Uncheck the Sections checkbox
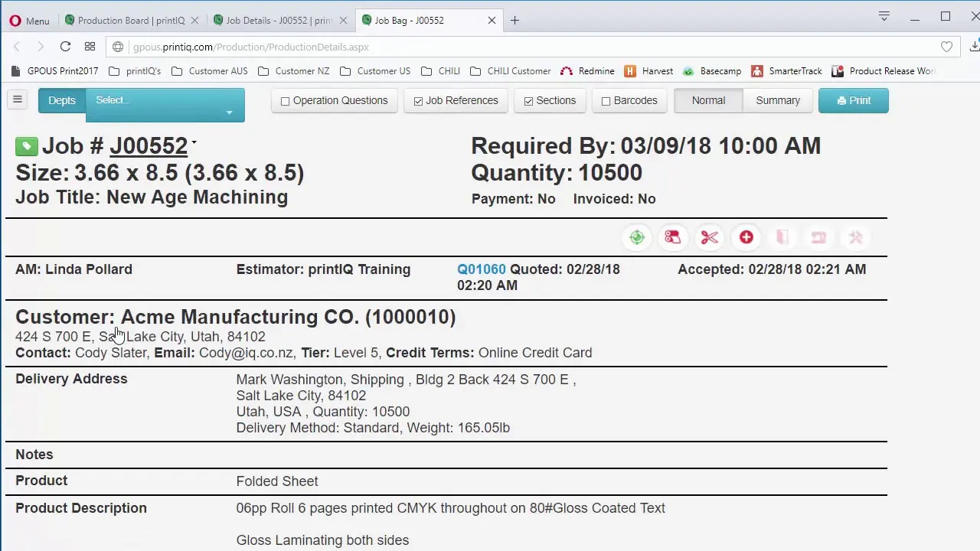The image size is (980, 551). (528, 101)
